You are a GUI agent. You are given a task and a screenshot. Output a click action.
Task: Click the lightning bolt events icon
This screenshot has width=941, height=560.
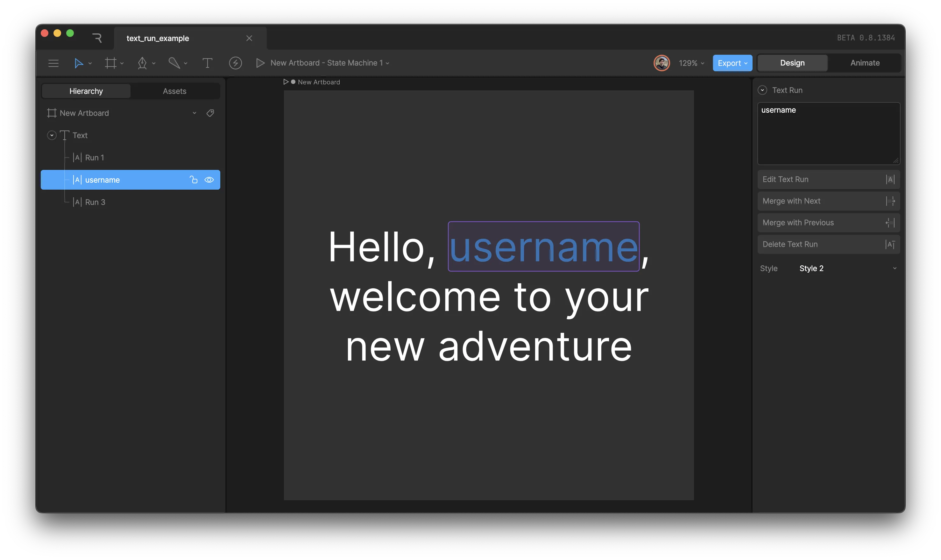coord(235,63)
